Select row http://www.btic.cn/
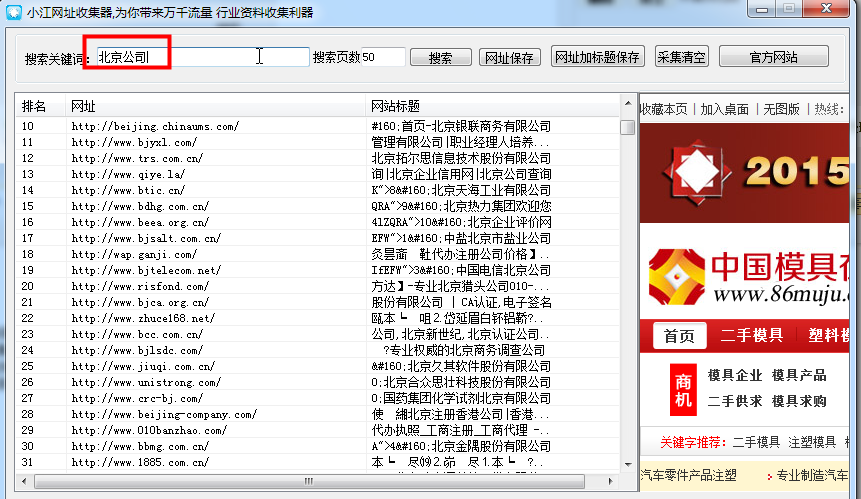Image resolution: width=861 pixels, height=499 pixels. [318, 190]
